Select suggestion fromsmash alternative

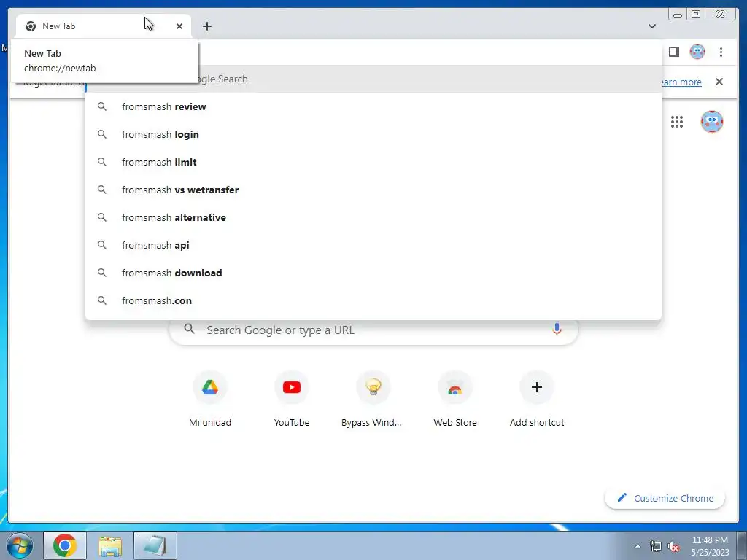(x=373, y=217)
